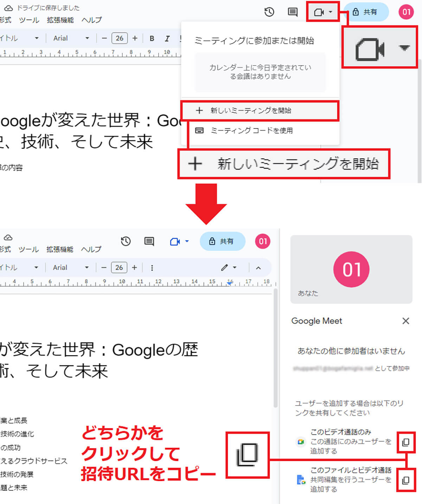Decrease font size in bottom toolbar

coord(104,268)
